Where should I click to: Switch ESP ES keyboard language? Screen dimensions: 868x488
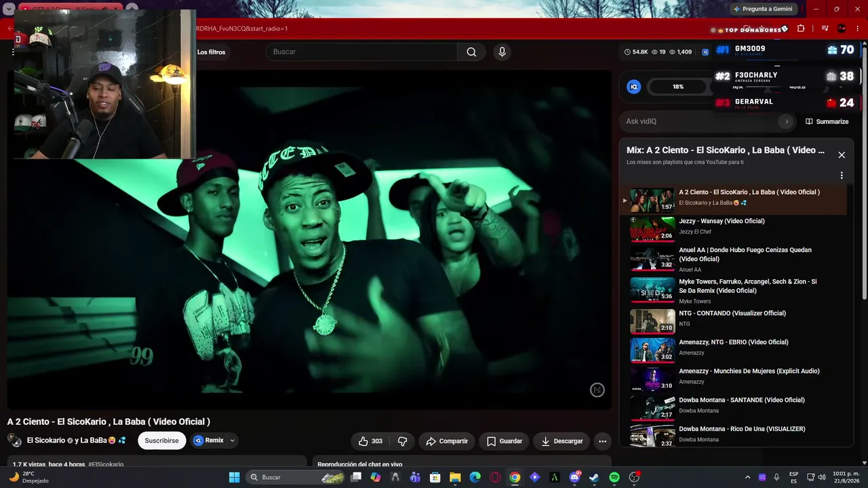coord(793,477)
